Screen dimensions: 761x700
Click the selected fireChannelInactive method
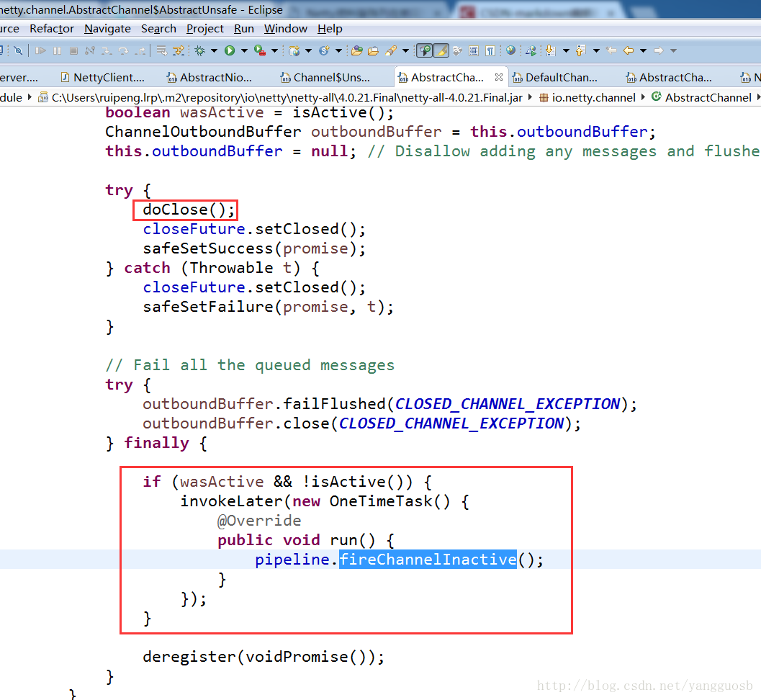click(428, 560)
